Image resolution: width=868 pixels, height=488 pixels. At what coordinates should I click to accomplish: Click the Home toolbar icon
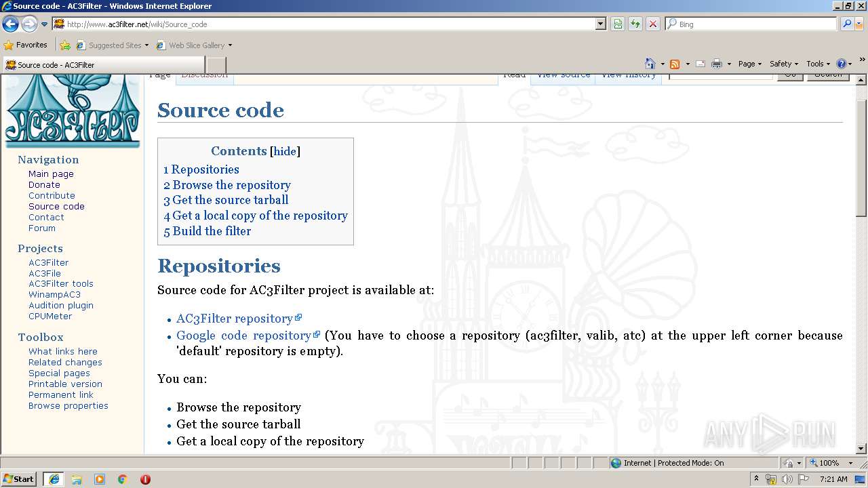(650, 64)
